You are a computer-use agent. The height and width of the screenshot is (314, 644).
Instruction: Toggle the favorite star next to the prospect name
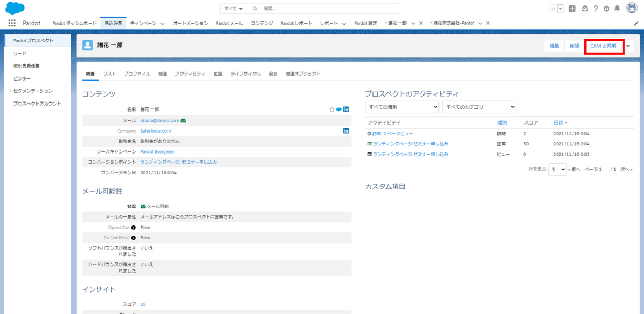click(332, 109)
